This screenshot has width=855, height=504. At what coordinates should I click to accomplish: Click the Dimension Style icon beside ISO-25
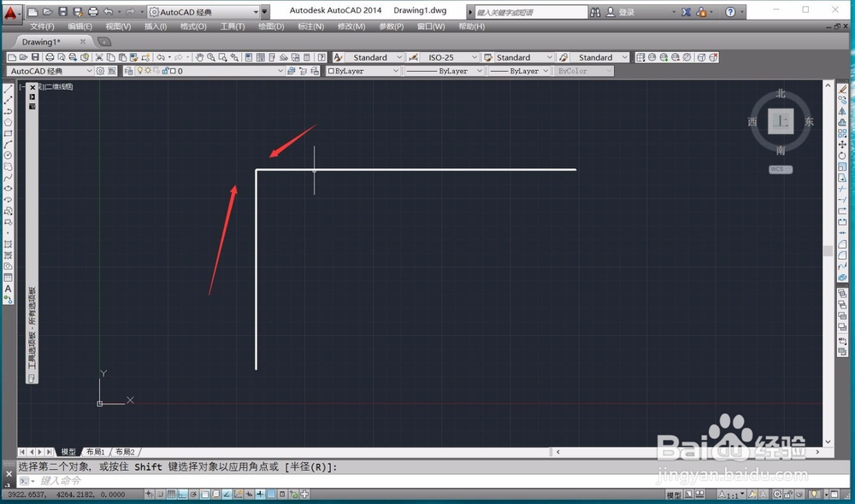pyautogui.click(x=413, y=57)
